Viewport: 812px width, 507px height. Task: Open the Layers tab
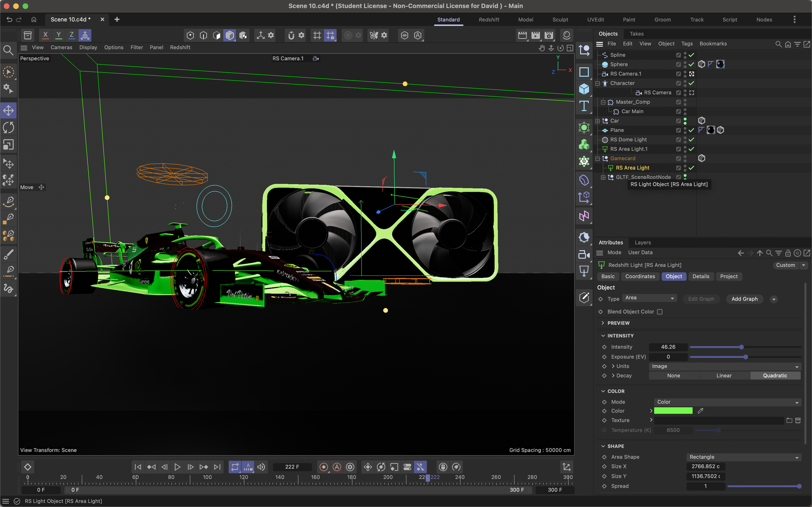(642, 242)
